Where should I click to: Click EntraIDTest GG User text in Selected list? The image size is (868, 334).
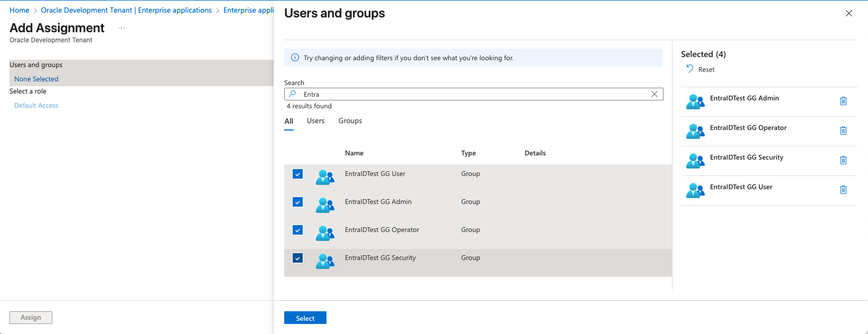(741, 187)
